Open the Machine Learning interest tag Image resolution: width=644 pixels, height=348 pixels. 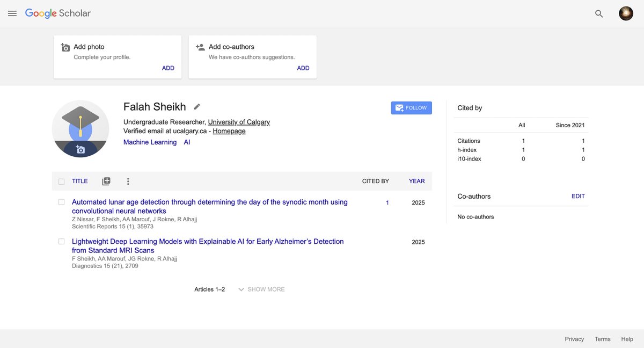(x=150, y=142)
